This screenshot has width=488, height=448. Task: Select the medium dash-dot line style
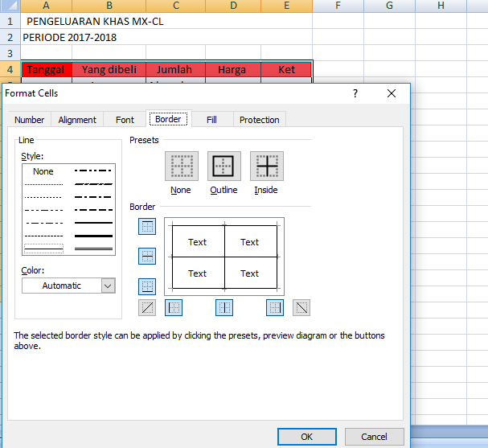pos(93,197)
